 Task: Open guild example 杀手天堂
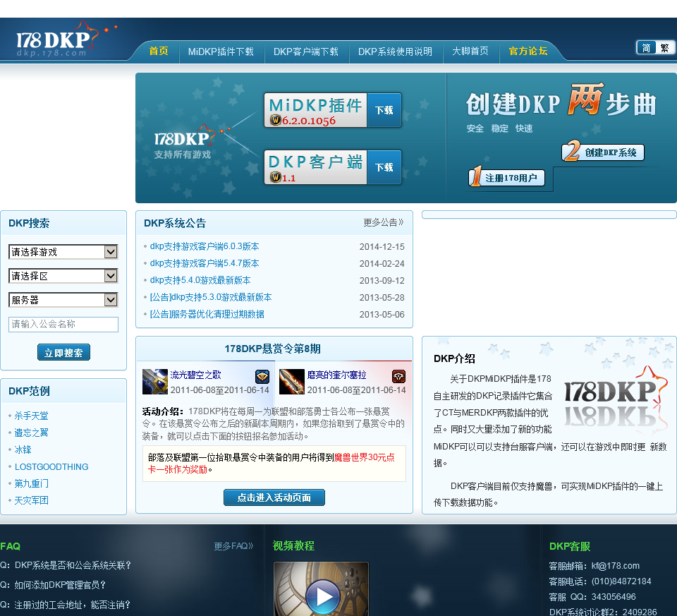click(31, 416)
